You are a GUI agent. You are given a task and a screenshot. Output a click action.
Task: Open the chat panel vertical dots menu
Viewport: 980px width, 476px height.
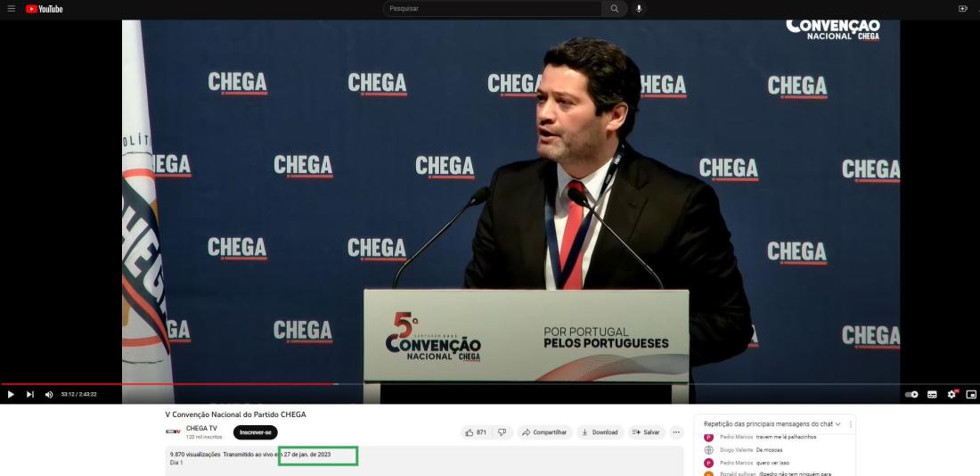coord(850,424)
